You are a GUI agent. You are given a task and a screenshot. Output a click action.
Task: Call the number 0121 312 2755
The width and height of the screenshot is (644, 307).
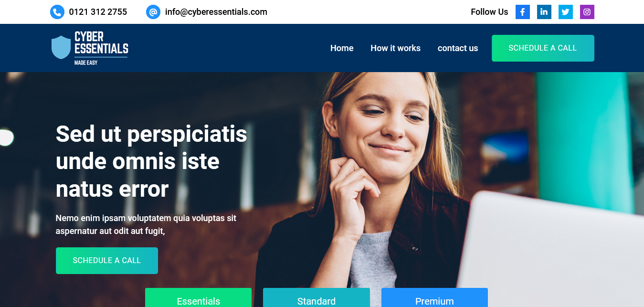(x=98, y=12)
